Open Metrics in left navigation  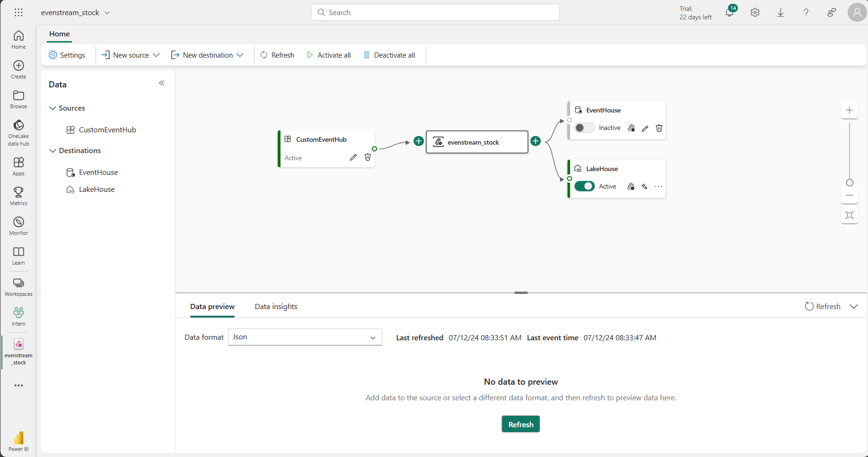pyautogui.click(x=18, y=196)
